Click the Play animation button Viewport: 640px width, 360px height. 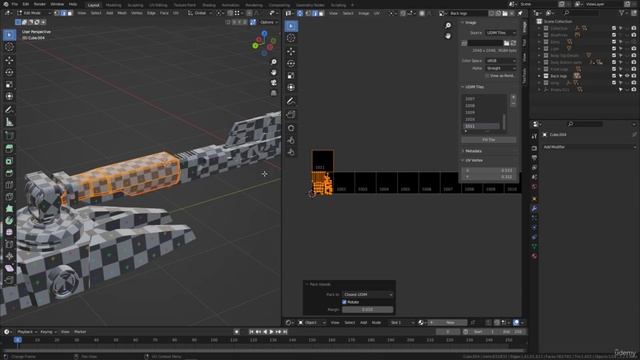point(271,332)
